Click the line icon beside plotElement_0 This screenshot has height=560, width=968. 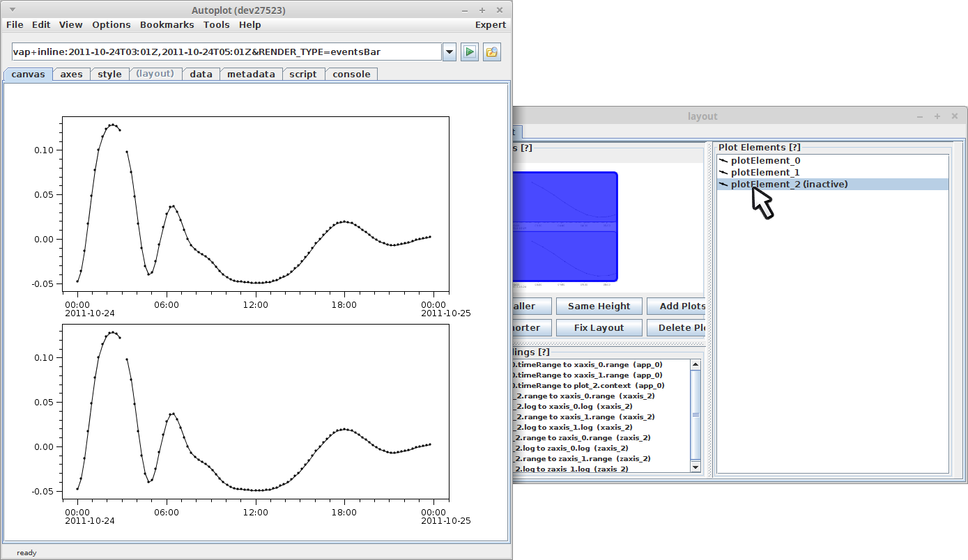pyautogui.click(x=723, y=160)
